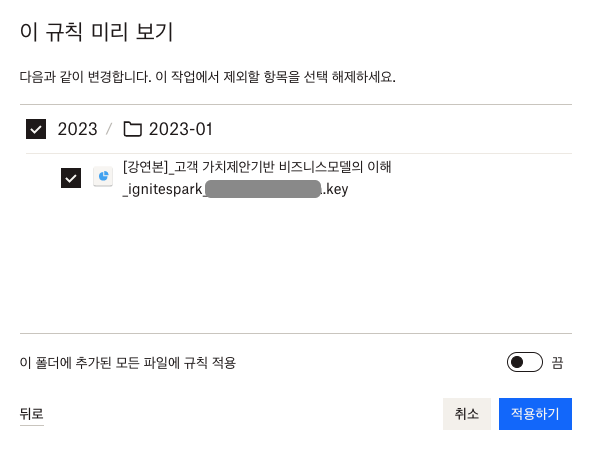594x450 pixels.
Task: Apply the rule with 적용하기 button
Action: [x=535, y=414]
